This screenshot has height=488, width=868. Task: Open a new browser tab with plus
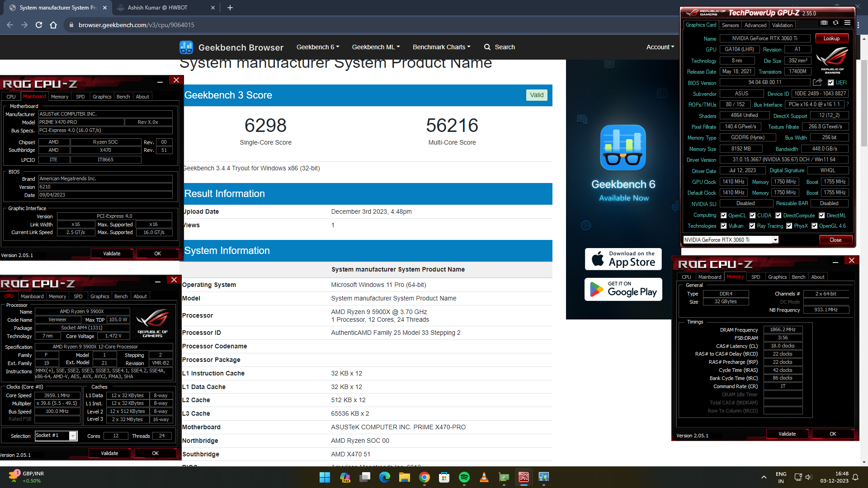pos(230,8)
